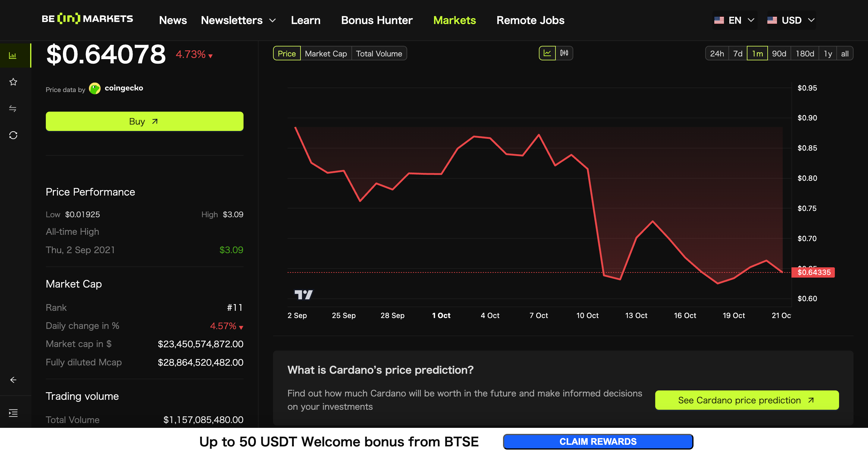The height and width of the screenshot is (455, 868).
Task: Open the USD currency dropdown
Action: [x=791, y=20]
